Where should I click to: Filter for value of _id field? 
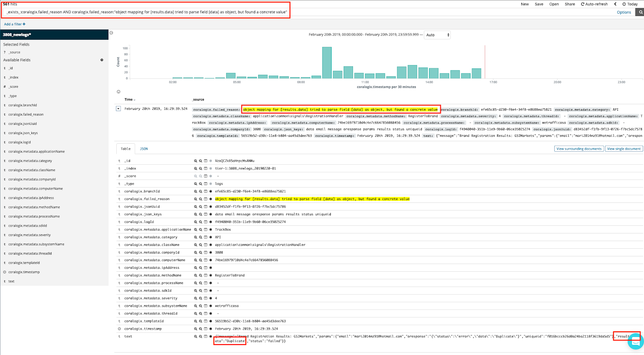[x=196, y=161]
